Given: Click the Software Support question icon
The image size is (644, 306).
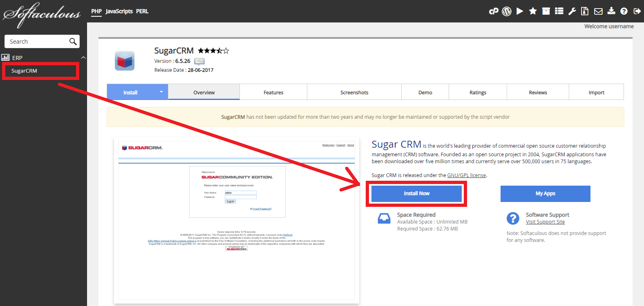Looking at the screenshot, I should pos(513,218).
